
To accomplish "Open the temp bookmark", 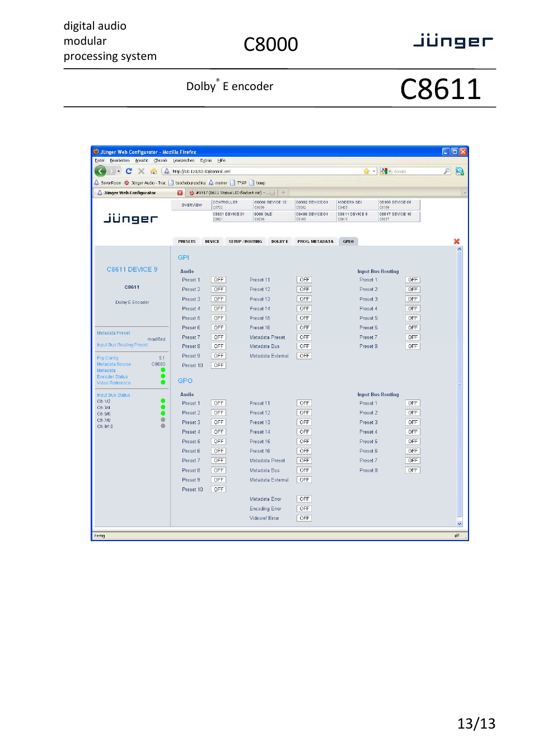I will pyautogui.click(x=257, y=183).
